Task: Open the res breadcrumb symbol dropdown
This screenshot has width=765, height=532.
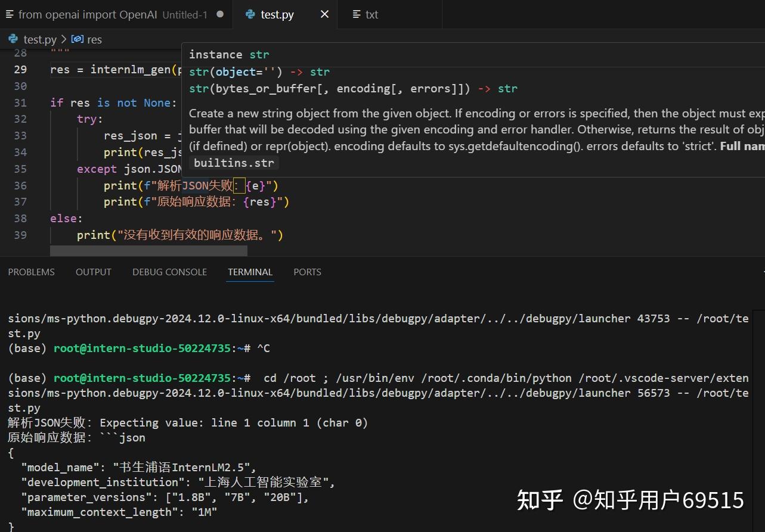Action: coord(94,39)
